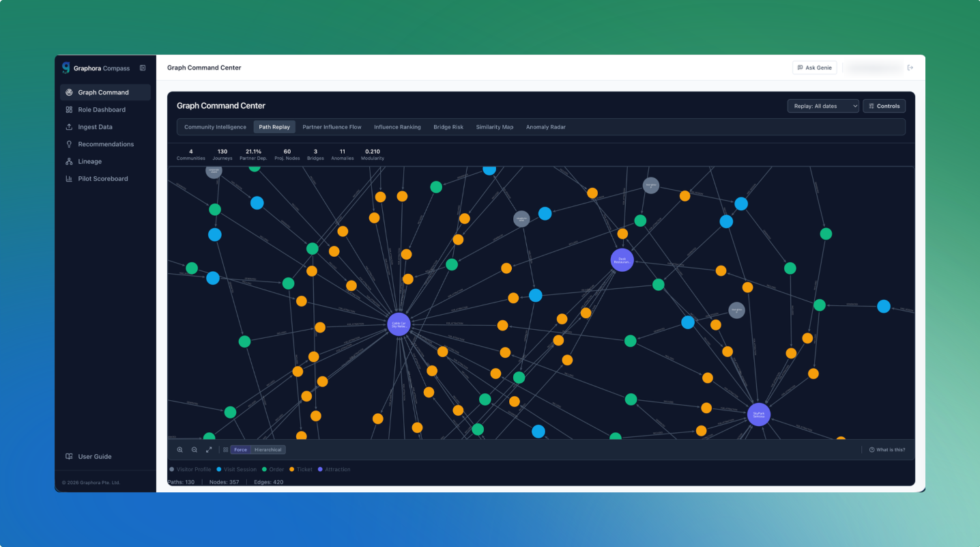Zoom in on the graph canvas
The width and height of the screenshot is (980, 547).
point(180,450)
